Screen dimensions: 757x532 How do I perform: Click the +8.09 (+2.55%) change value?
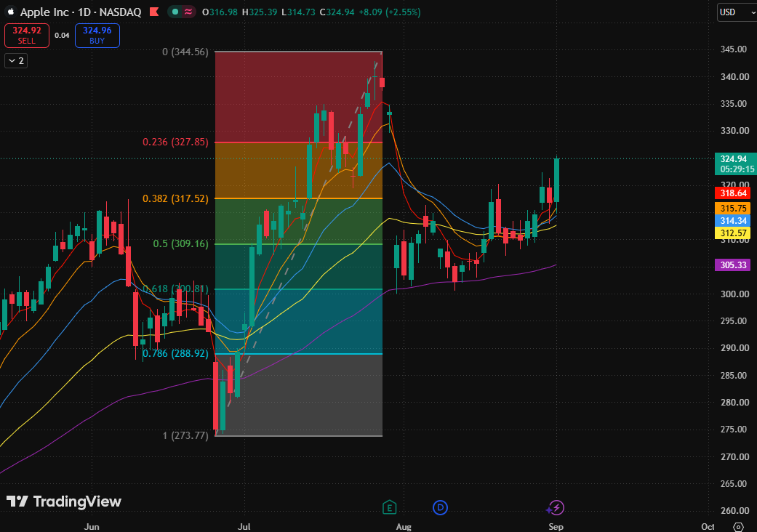[390, 12]
